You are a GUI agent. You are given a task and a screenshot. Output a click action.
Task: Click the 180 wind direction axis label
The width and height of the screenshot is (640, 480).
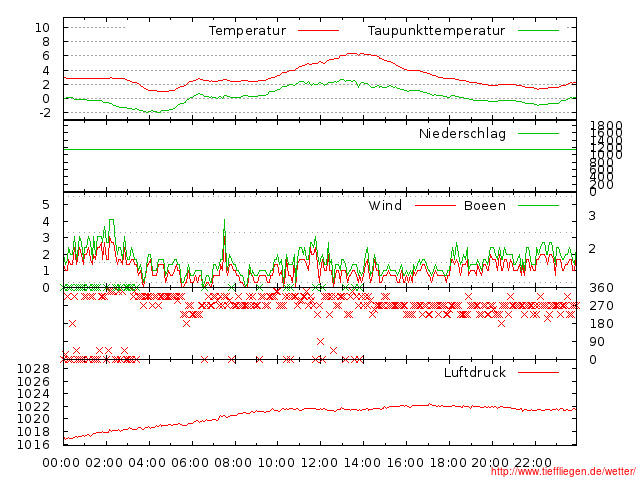[601, 324]
